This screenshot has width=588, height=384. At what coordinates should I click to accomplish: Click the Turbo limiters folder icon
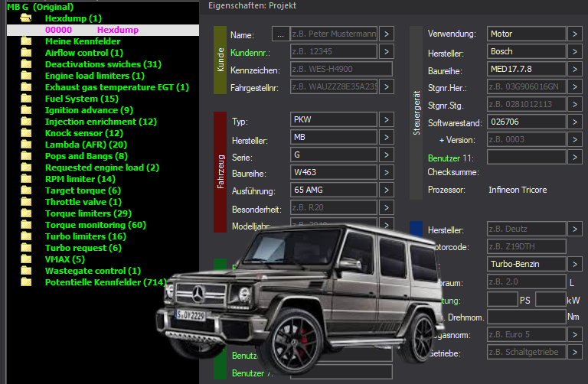tap(26, 236)
